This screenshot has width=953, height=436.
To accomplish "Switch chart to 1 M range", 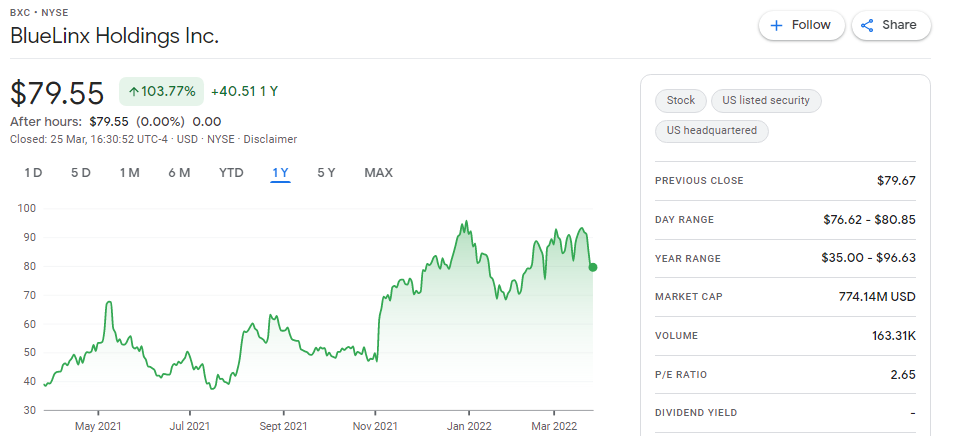I will pos(129,173).
